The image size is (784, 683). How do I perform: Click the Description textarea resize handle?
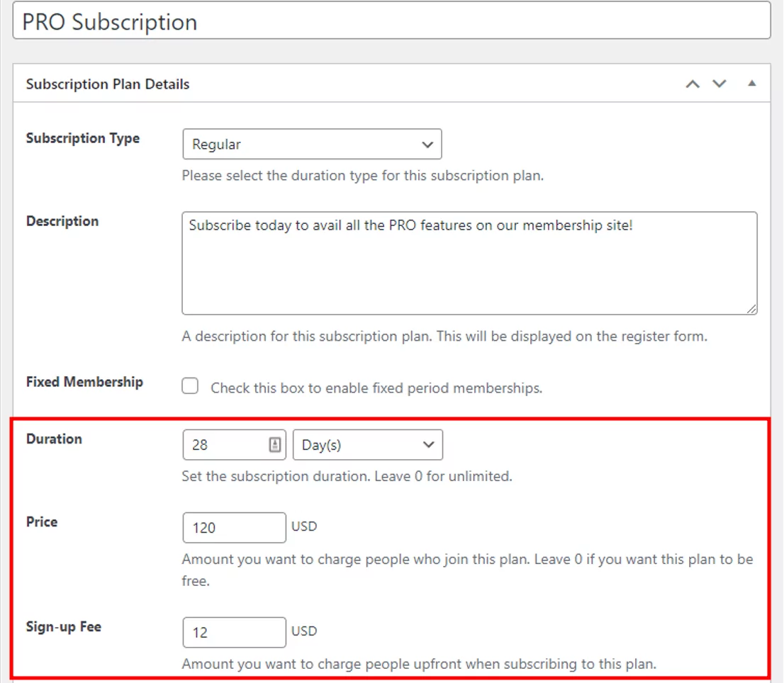pyautogui.click(x=751, y=310)
